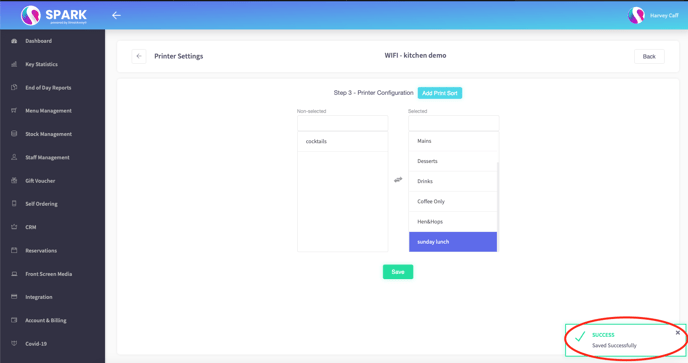688x363 pixels.
Task: Dismiss the Saved Successfully notification
Action: click(x=678, y=333)
